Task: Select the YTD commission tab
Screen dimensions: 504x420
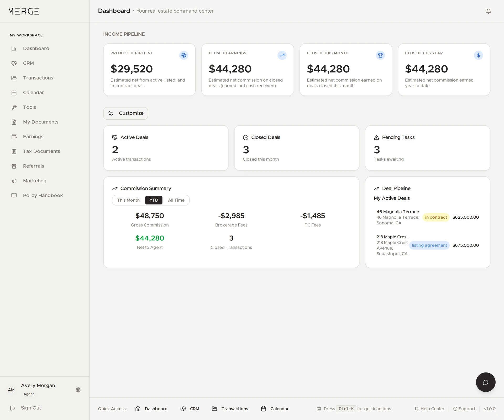Action: [154, 200]
